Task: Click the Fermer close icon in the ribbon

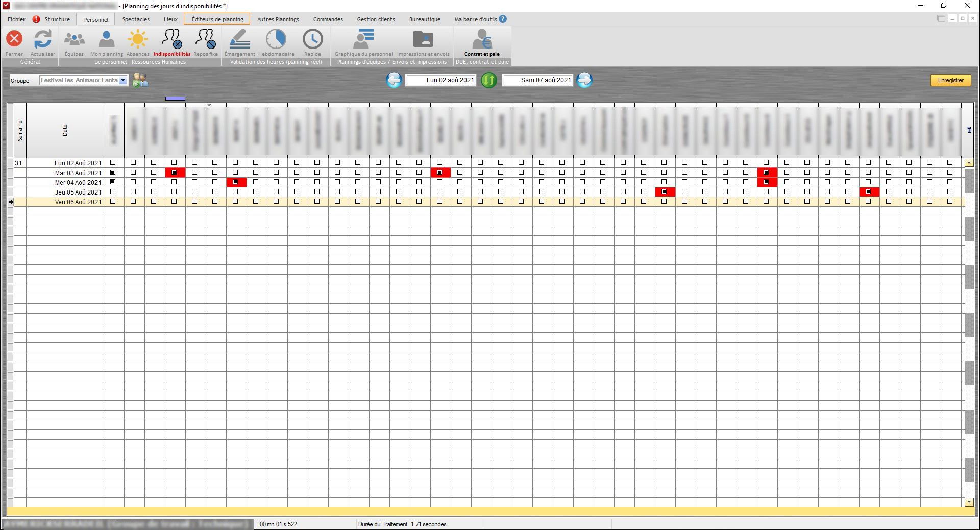Action: pyautogui.click(x=14, y=39)
